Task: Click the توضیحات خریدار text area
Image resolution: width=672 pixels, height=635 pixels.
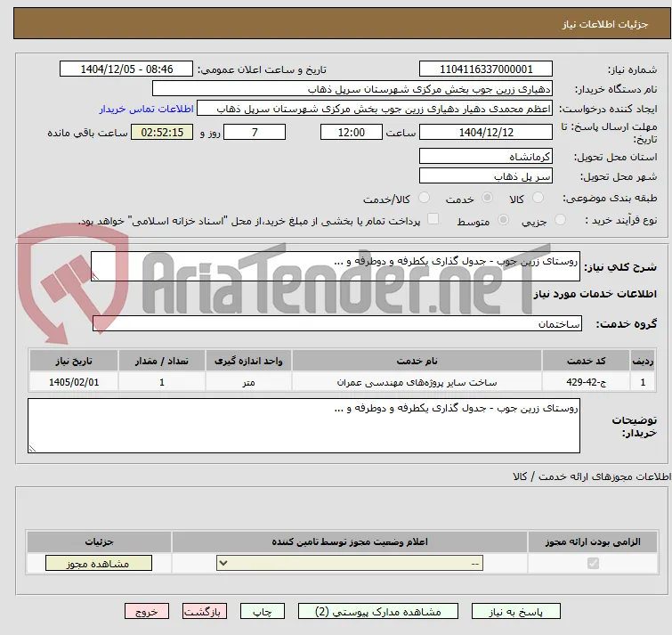Action: point(304,426)
